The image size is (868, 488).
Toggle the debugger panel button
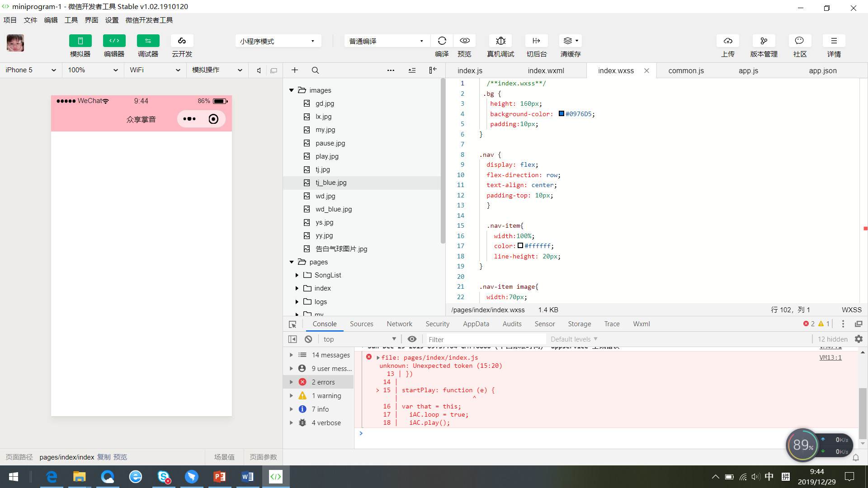point(148,41)
